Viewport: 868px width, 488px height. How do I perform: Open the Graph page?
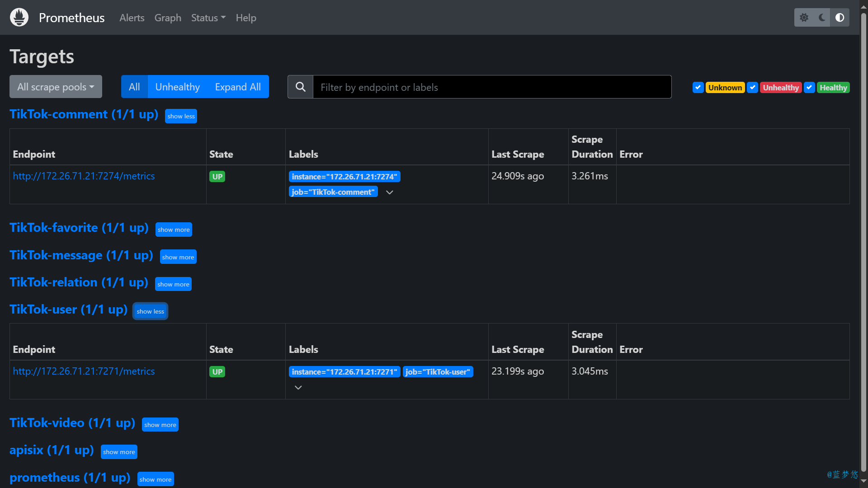[168, 18]
